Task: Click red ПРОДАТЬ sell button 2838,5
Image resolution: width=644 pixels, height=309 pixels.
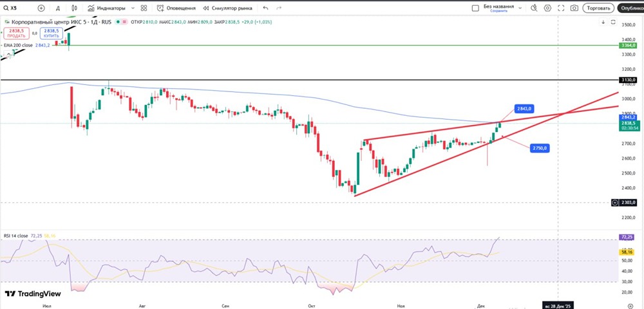Action: click(x=17, y=33)
